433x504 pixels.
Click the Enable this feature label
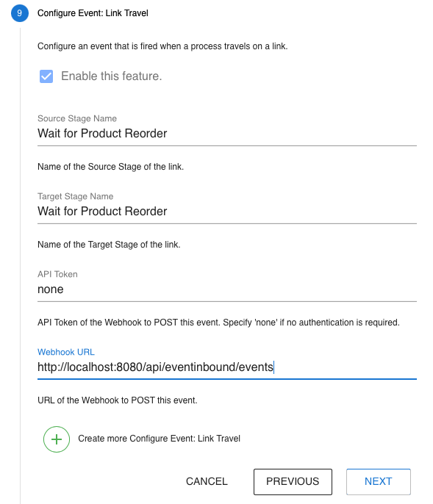point(111,76)
